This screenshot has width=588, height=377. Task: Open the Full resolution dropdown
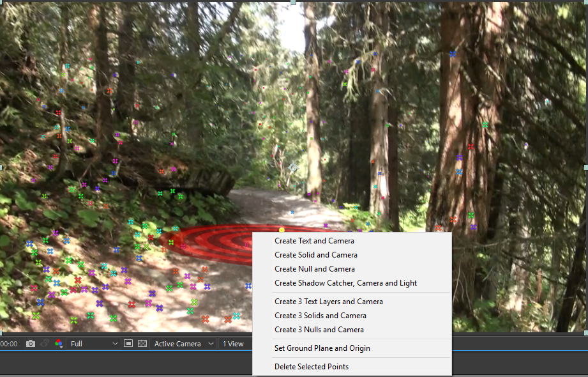93,344
